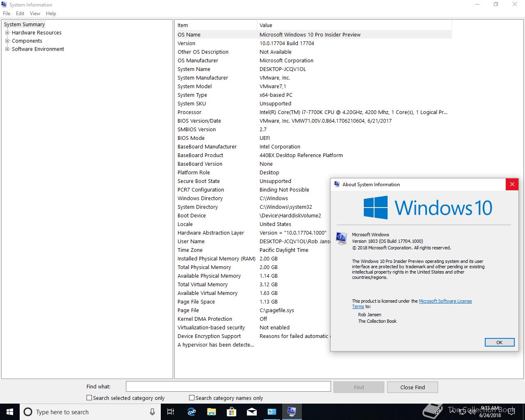Click the value DESKTOP-JCQV1OL in System Name row
525x420 pixels.
coord(283,69)
